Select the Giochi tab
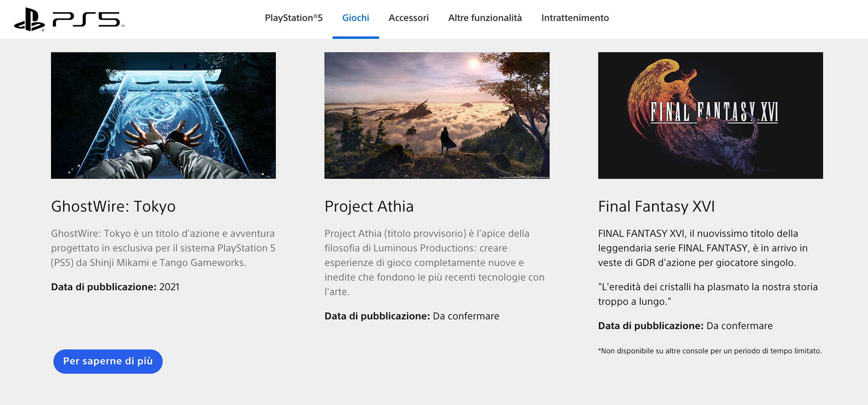868x405 pixels. point(355,18)
